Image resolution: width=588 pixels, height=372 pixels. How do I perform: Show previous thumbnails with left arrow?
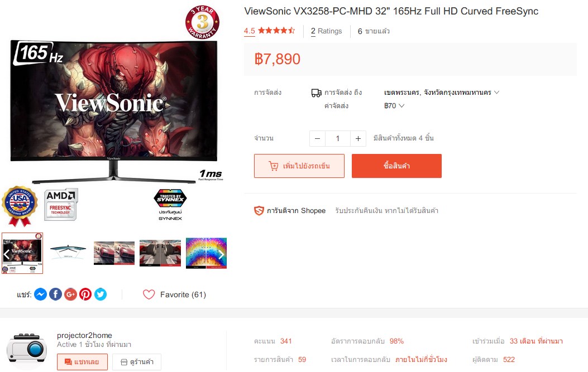(x=6, y=254)
